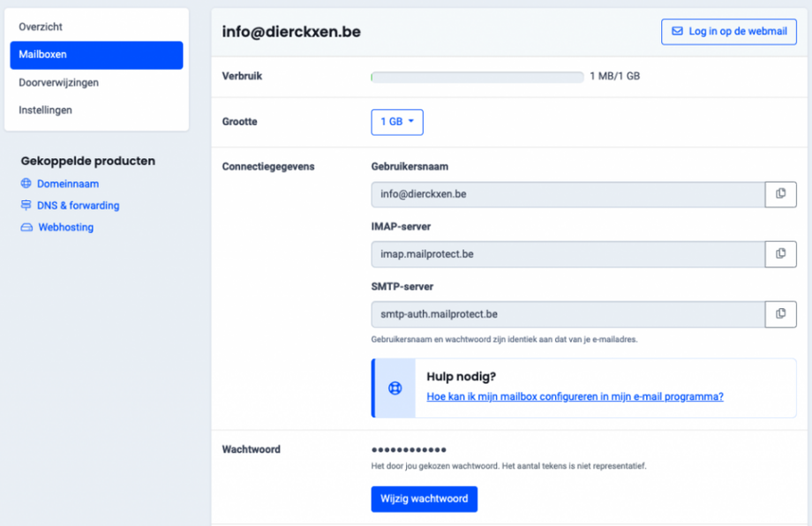Viewport: 812px width, 526px height.
Task: Click the 1 MB/1 GB usage text
Action: [614, 76]
